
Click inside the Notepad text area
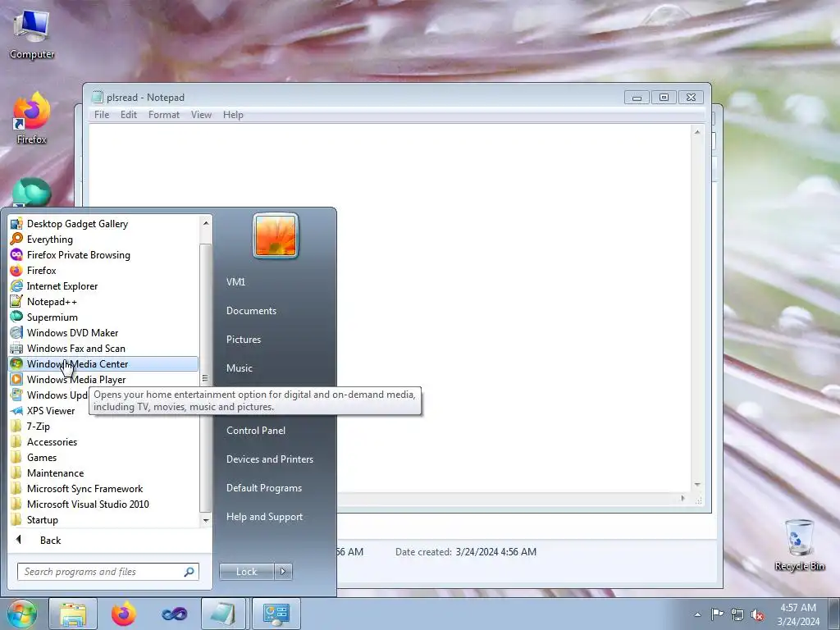click(x=390, y=308)
